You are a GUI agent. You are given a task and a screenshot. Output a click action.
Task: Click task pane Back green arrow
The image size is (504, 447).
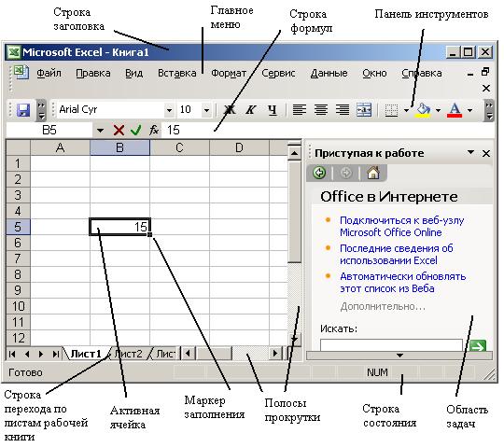(x=319, y=173)
